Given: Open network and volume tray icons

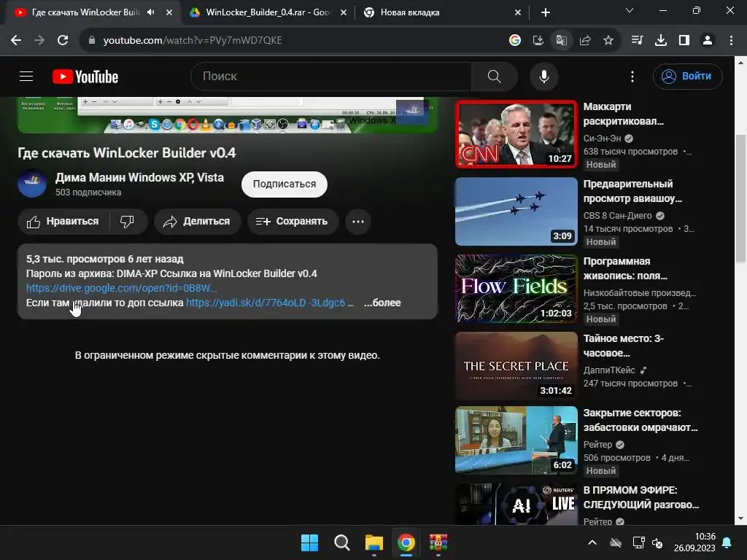Looking at the screenshot, I should pyautogui.click(x=648, y=542).
